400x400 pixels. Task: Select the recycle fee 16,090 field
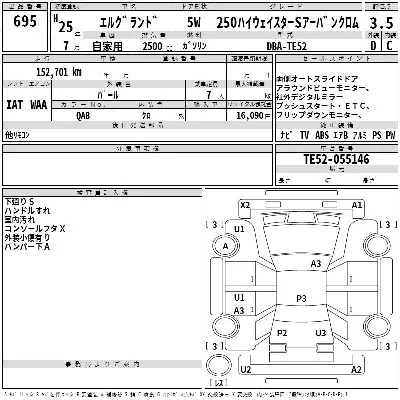(253, 115)
